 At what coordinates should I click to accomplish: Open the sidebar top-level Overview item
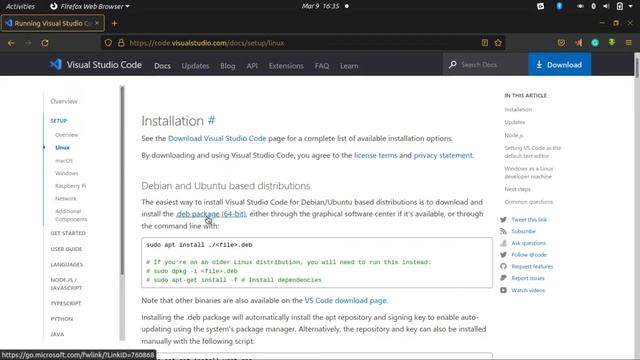click(x=64, y=101)
